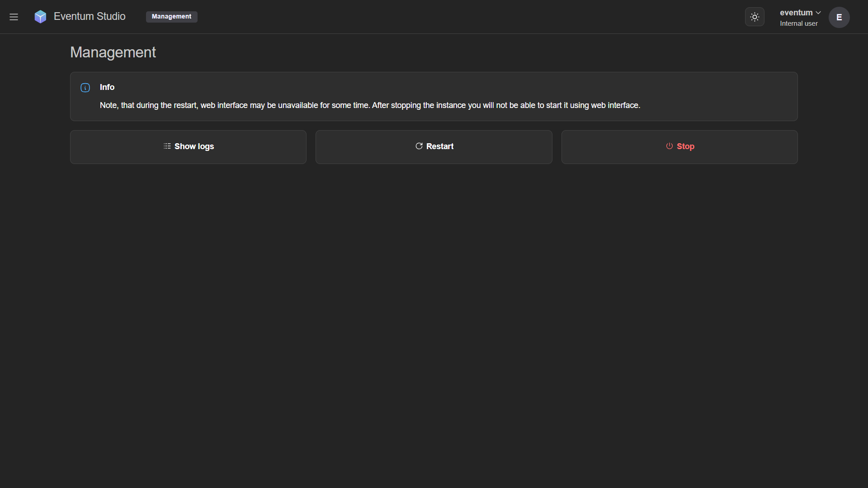868x488 pixels.
Task: Click the Internal user role text
Action: (798, 23)
